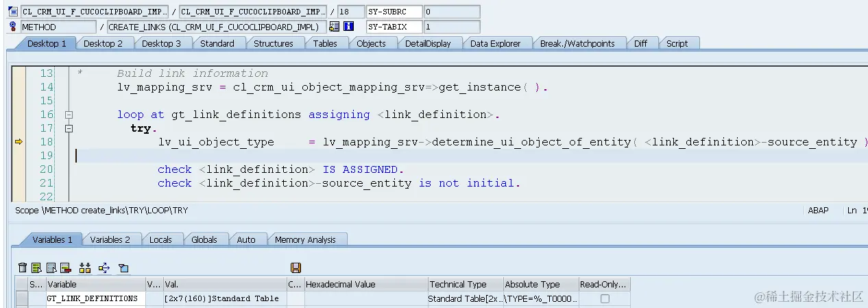The height and width of the screenshot is (308, 868).
Task: Switch to Desktop 1 tab
Action: click(x=47, y=43)
